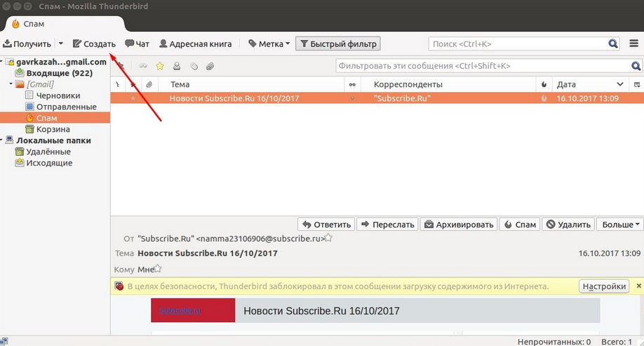Star the Subscribe.Ru message row
This screenshot has width=644, height=346.
(x=133, y=98)
